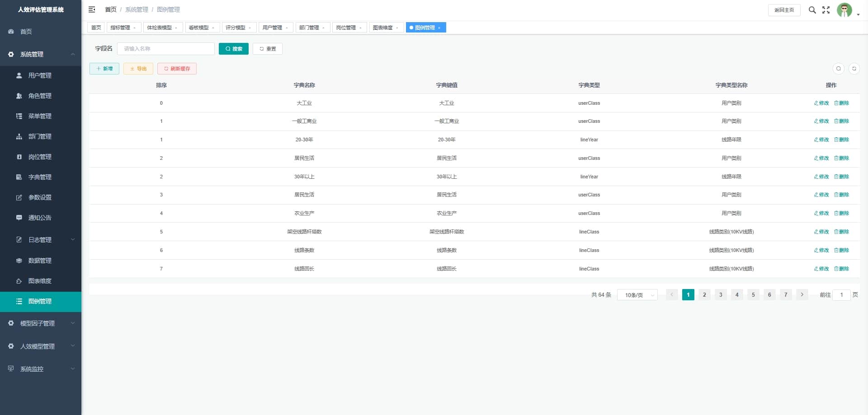This screenshot has height=415, width=868.
Task: Click the 首页 dashboard item in the sidebar
Action: coord(41,32)
